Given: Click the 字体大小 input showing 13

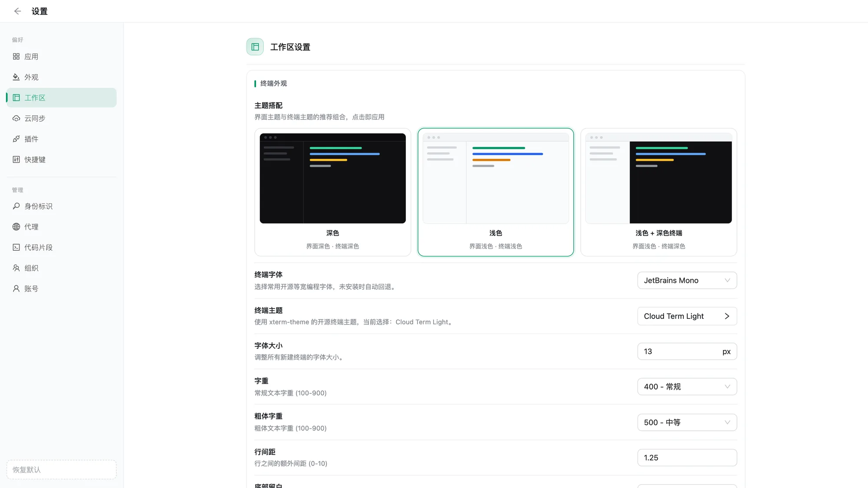Looking at the screenshot, I should pyautogui.click(x=687, y=351).
